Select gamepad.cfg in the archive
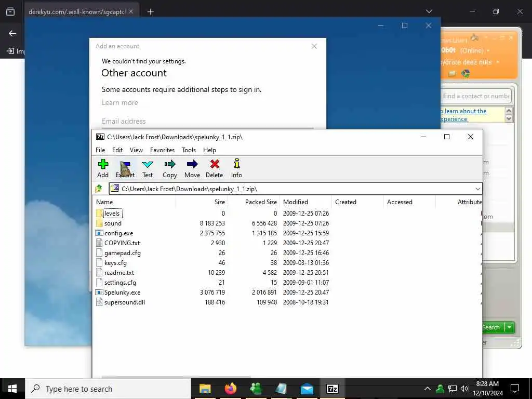The image size is (532, 399). [122, 253]
